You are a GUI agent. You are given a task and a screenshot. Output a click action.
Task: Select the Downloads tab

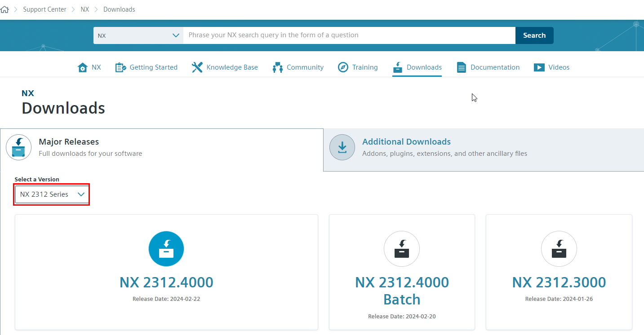click(417, 67)
